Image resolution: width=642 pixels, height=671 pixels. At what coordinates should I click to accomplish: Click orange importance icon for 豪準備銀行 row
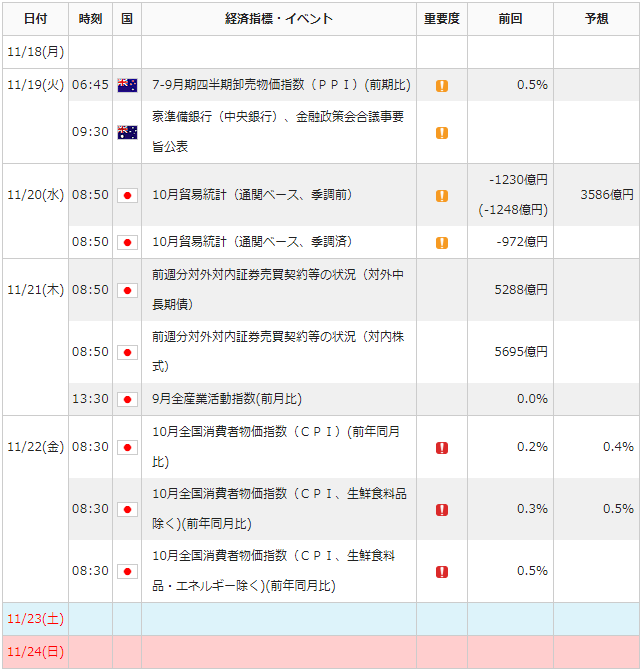(442, 133)
